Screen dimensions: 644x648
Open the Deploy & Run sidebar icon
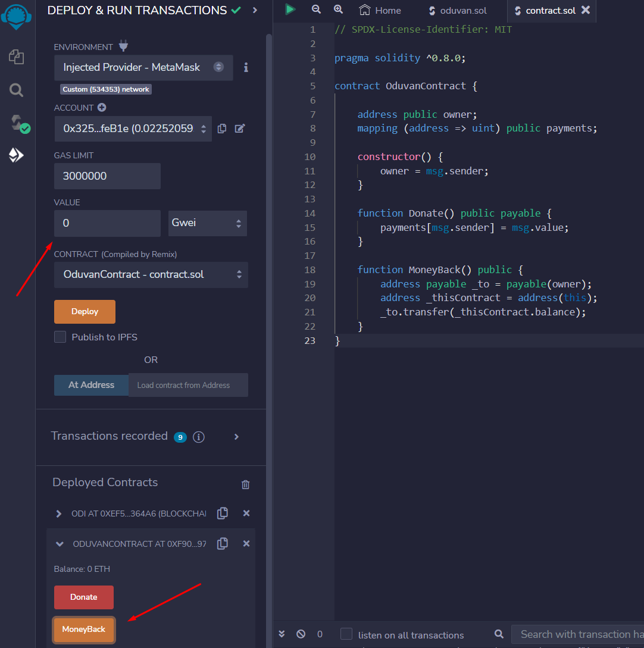pyautogui.click(x=16, y=155)
